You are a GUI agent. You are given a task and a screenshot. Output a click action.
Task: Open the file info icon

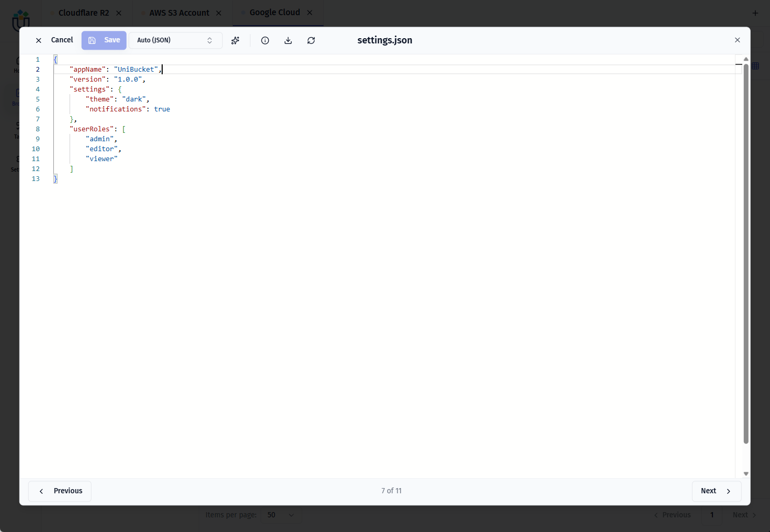(x=265, y=40)
